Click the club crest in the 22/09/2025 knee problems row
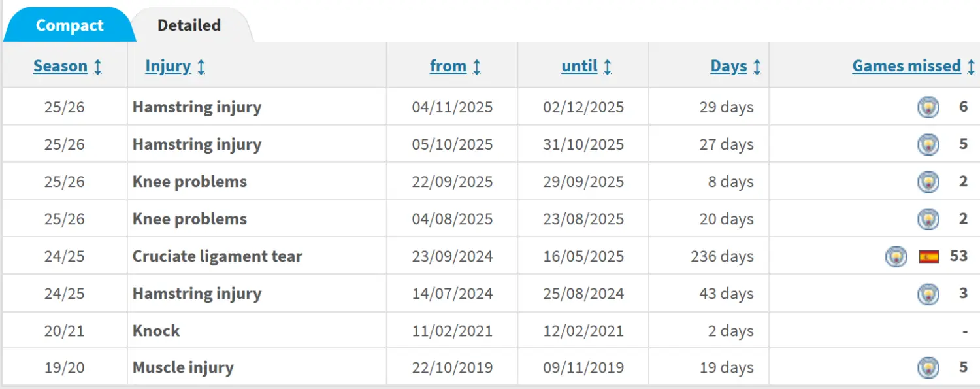 (928, 182)
